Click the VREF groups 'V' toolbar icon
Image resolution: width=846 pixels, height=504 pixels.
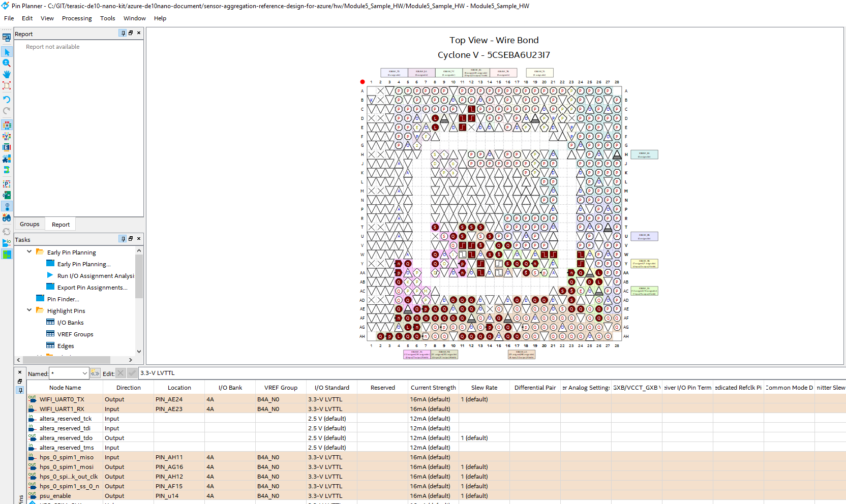coord(7,136)
